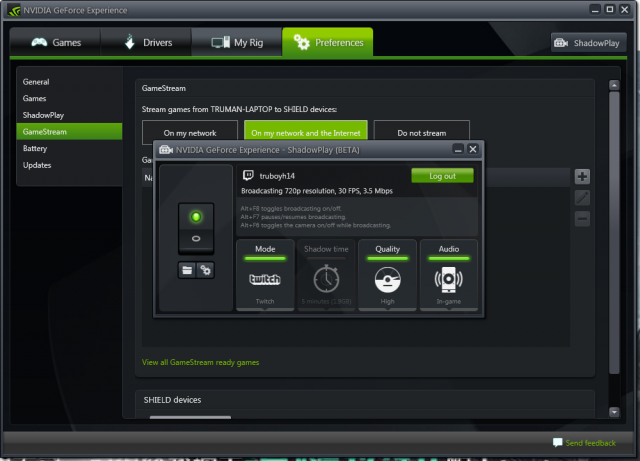Open the Audio In-game selector
This screenshot has width=640, height=461.
449,275
